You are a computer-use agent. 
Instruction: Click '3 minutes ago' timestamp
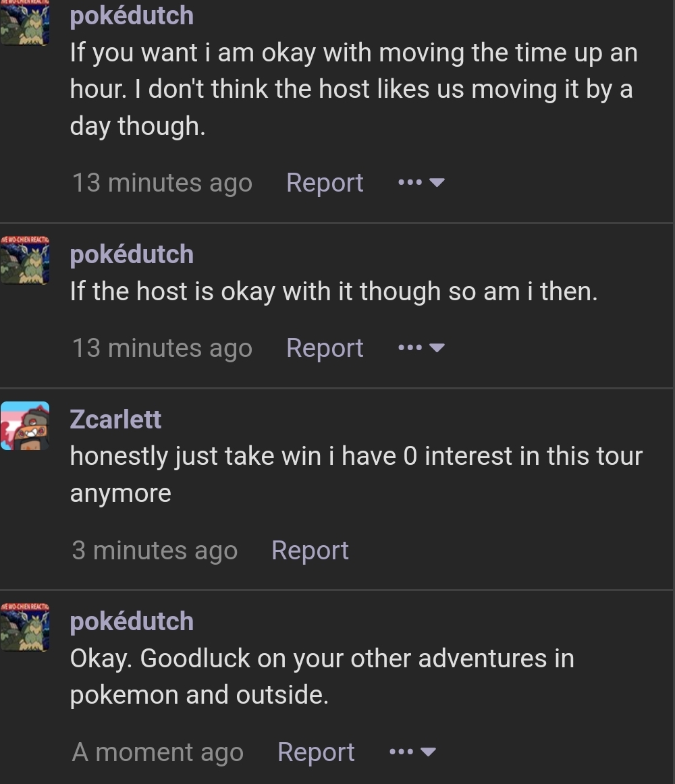coord(155,550)
